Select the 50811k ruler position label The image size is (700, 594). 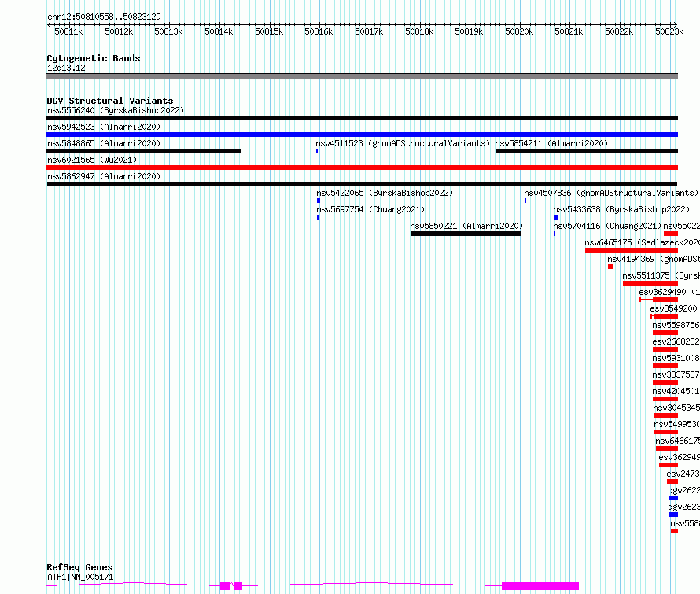68,31
